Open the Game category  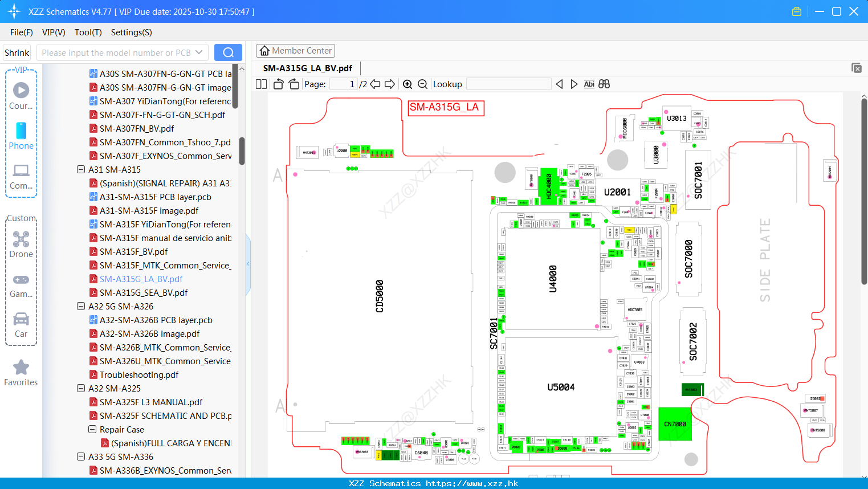point(21,285)
